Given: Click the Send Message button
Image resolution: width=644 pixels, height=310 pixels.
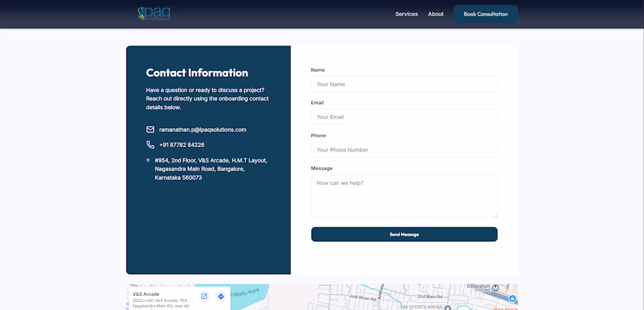Looking at the screenshot, I should (404, 234).
